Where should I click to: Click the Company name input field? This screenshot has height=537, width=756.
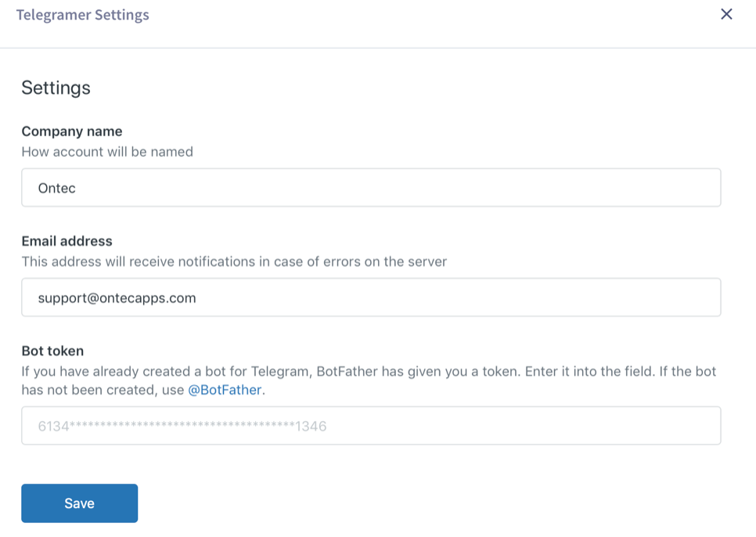(371, 188)
